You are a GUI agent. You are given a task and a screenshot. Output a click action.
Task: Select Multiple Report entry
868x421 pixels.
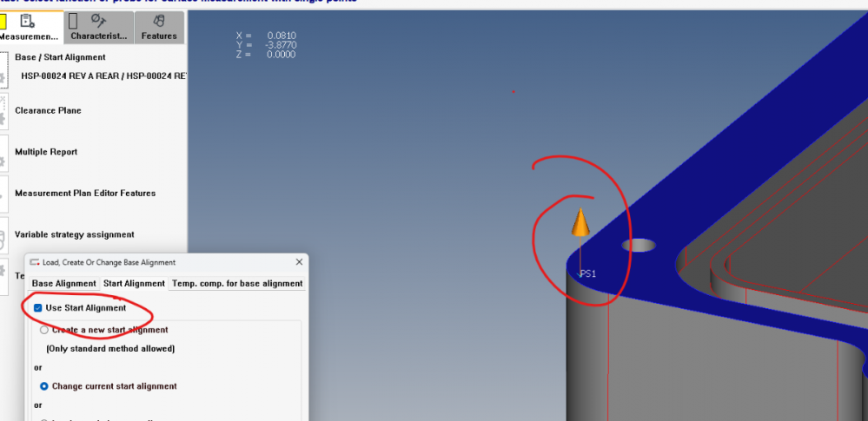tap(46, 152)
